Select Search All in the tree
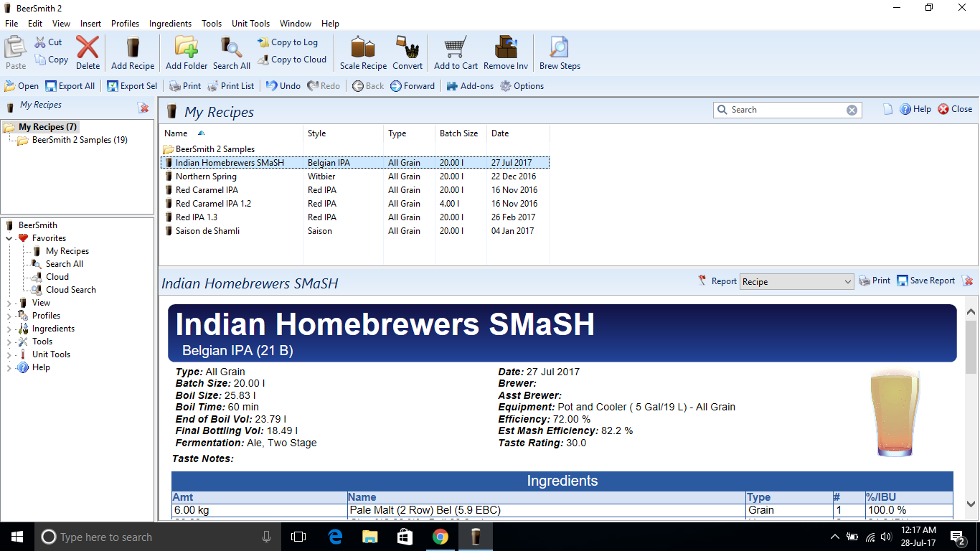Screen dimensions: 980x551 [65, 264]
